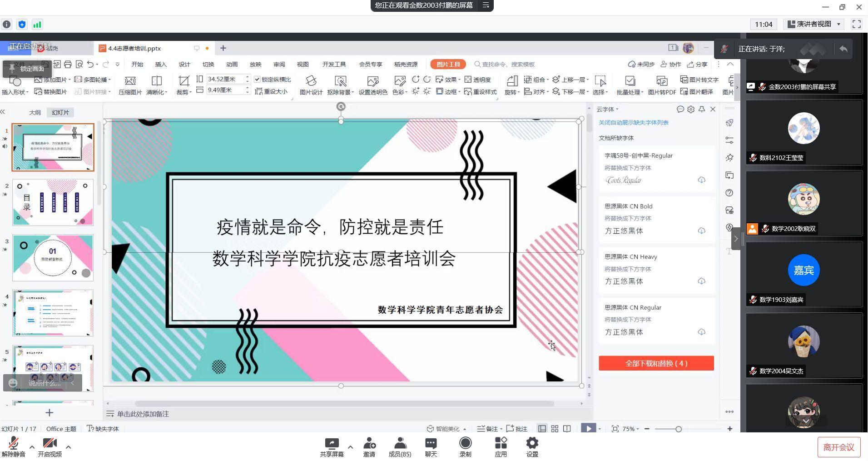Open the Members (85) list

pyautogui.click(x=400, y=443)
